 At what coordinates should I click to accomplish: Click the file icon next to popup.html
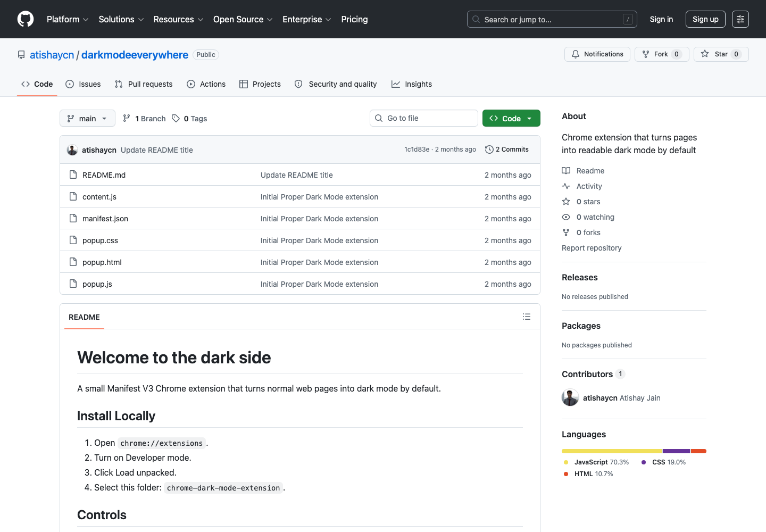(73, 262)
